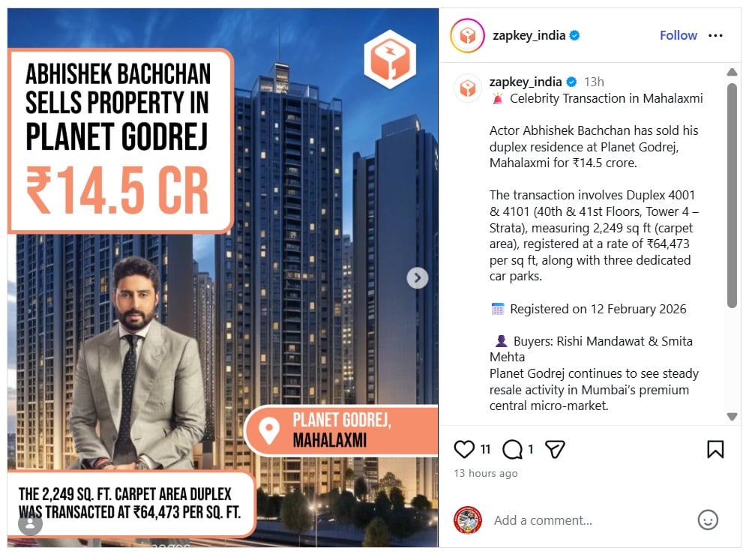Like the post with the heart icon

(x=464, y=449)
